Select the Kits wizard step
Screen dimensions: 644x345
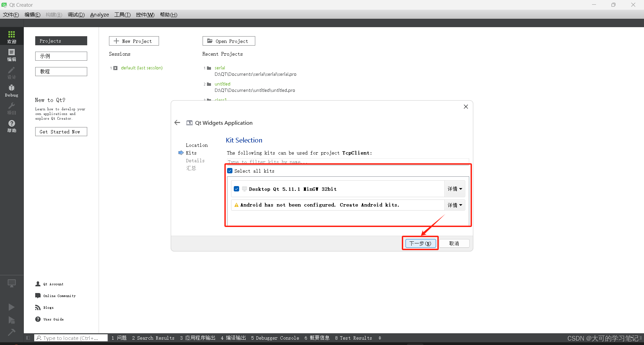click(191, 153)
